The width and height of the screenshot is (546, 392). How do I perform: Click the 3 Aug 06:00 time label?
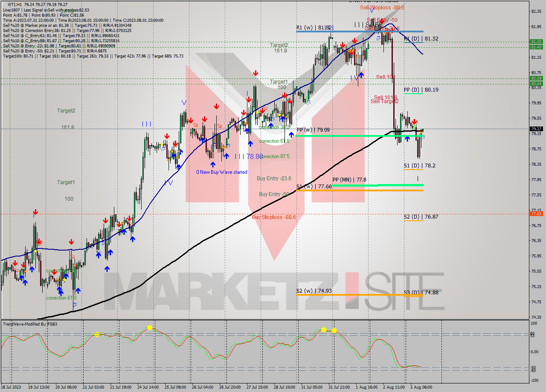coord(421,387)
